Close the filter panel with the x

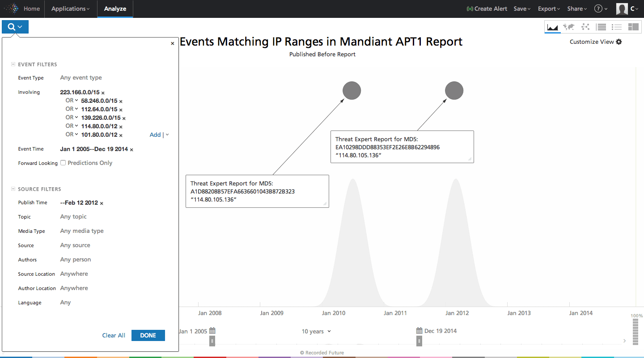[173, 43]
